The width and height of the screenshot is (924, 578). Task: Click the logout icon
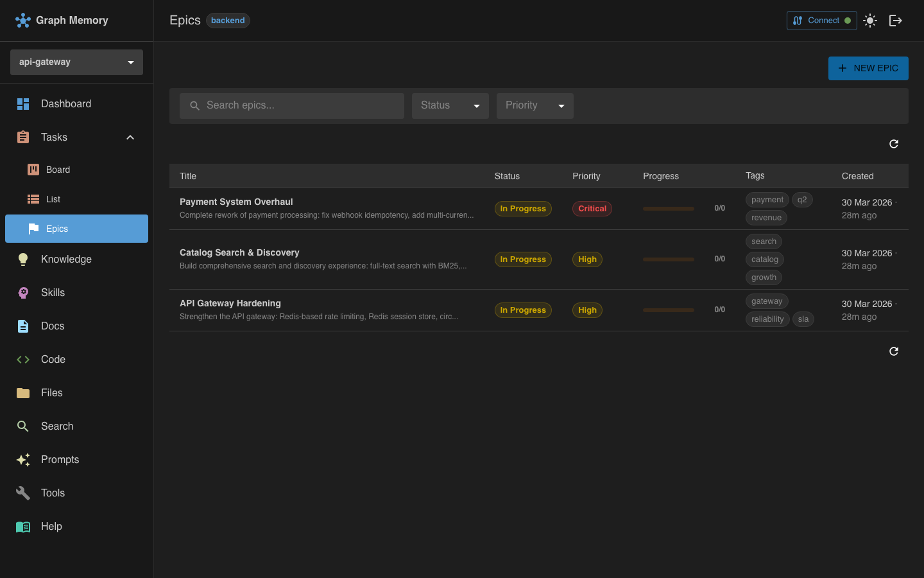pyautogui.click(x=896, y=20)
